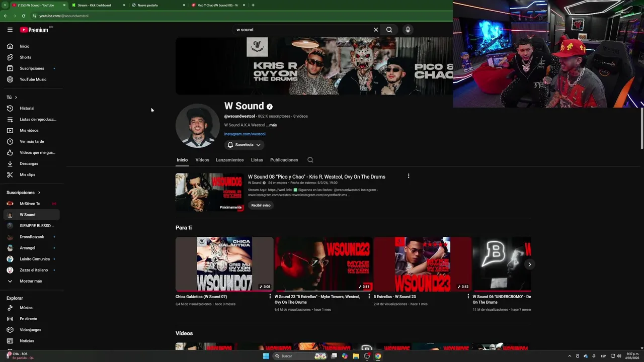Screen dimensions: 644x362
Task: Open options menu for Chica Galáctica video
Action: 270,297
